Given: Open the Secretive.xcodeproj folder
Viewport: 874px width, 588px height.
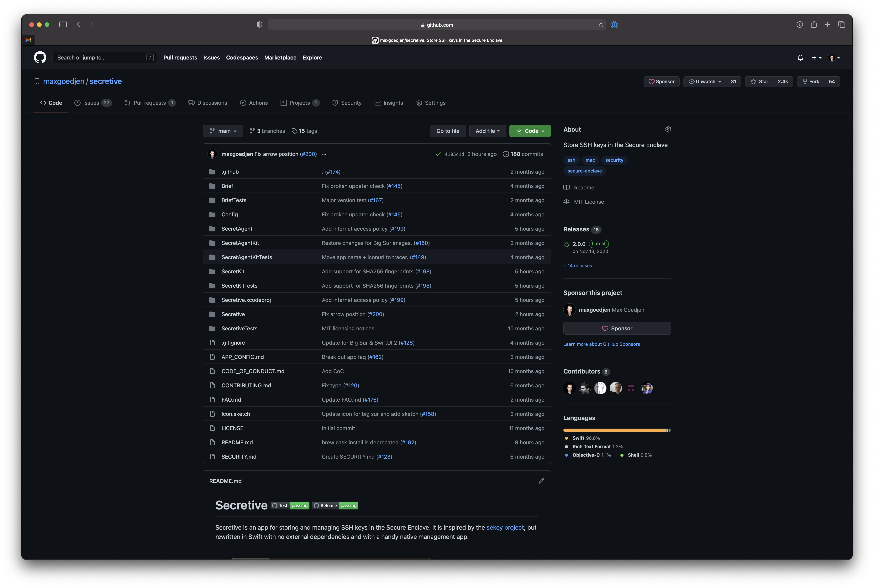Looking at the screenshot, I should pyautogui.click(x=246, y=300).
